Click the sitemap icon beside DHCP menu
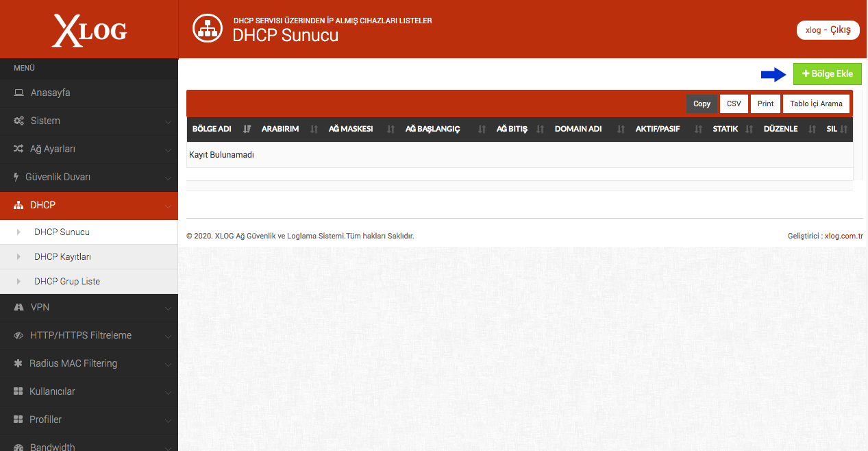The height and width of the screenshot is (451, 868). [18, 205]
